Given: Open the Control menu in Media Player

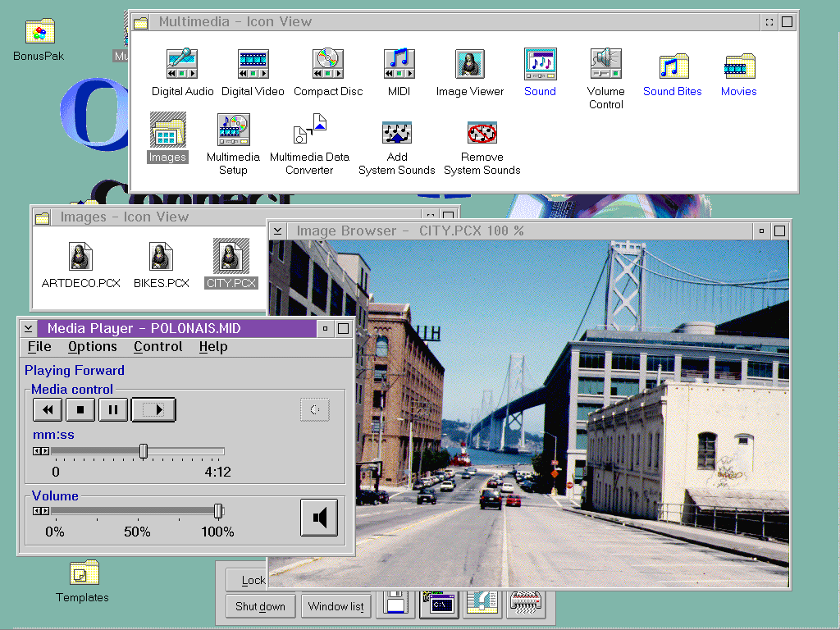Looking at the screenshot, I should [157, 347].
